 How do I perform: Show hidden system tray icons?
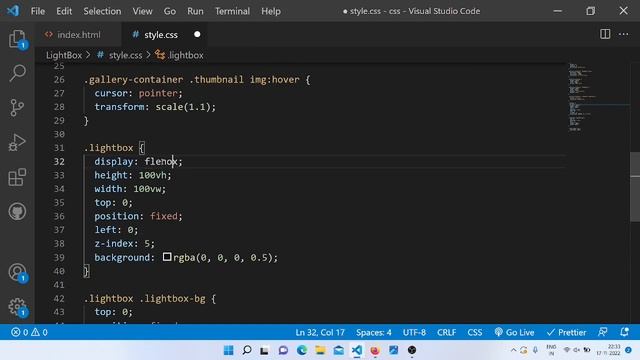pos(513,350)
